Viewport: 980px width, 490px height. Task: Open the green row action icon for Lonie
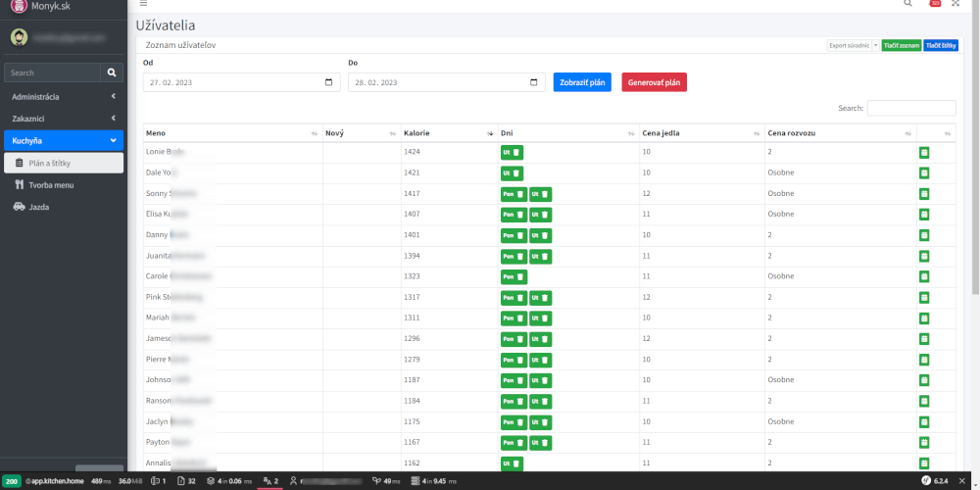coord(923,152)
